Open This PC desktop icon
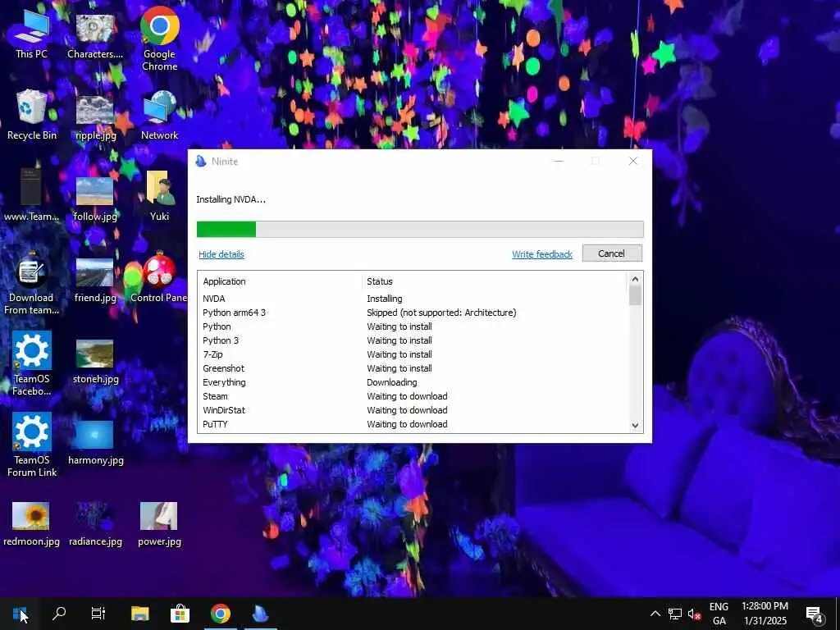 pyautogui.click(x=31, y=35)
